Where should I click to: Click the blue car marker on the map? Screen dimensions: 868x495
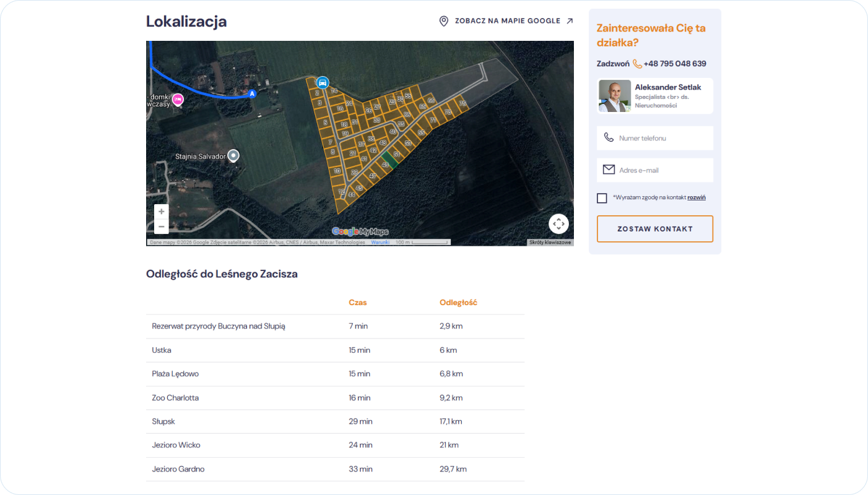click(x=322, y=82)
